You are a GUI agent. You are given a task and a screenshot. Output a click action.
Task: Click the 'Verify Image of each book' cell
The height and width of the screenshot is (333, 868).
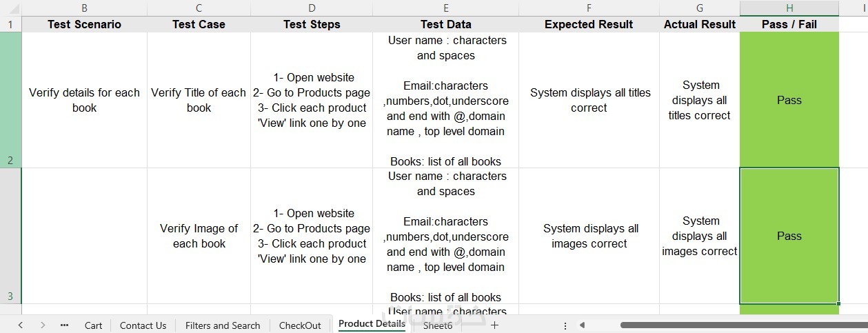pos(199,236)
